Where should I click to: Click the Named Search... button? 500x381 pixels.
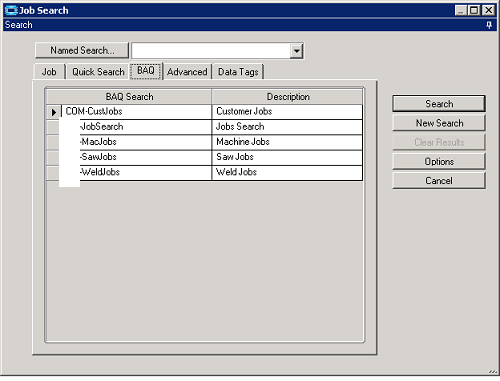[82, 50]
